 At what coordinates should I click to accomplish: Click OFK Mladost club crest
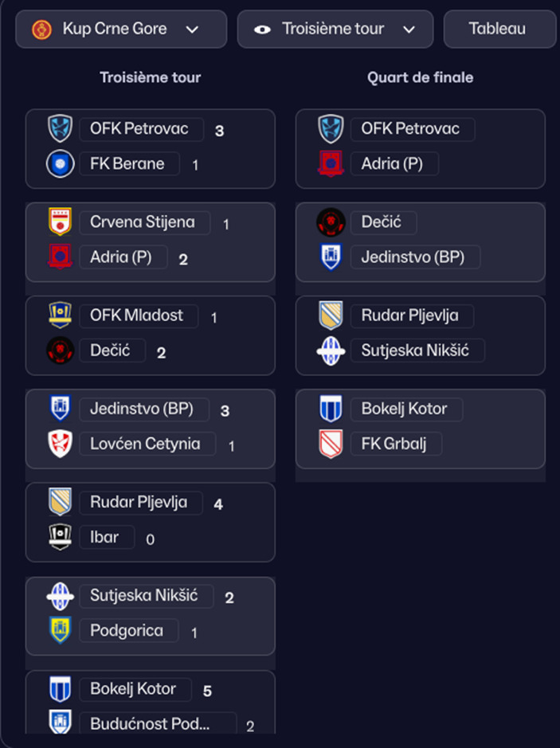click(x=61, y=315)
